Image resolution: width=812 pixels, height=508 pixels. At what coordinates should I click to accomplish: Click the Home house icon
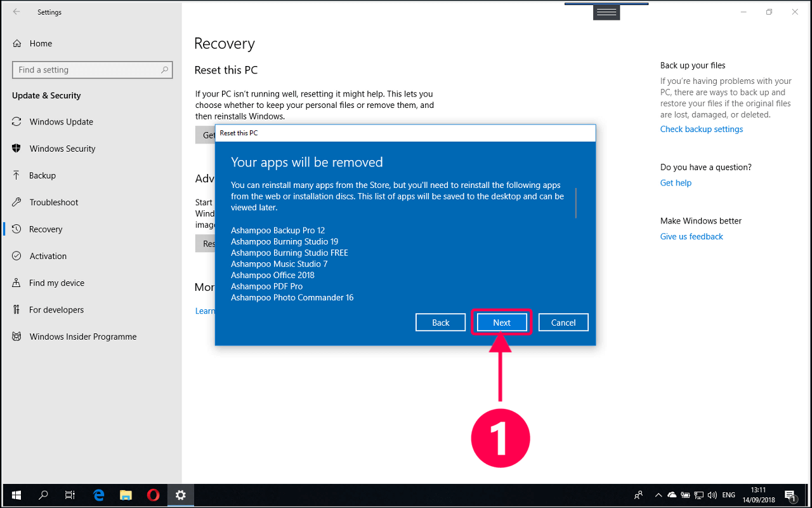click(x=17, y=43)
